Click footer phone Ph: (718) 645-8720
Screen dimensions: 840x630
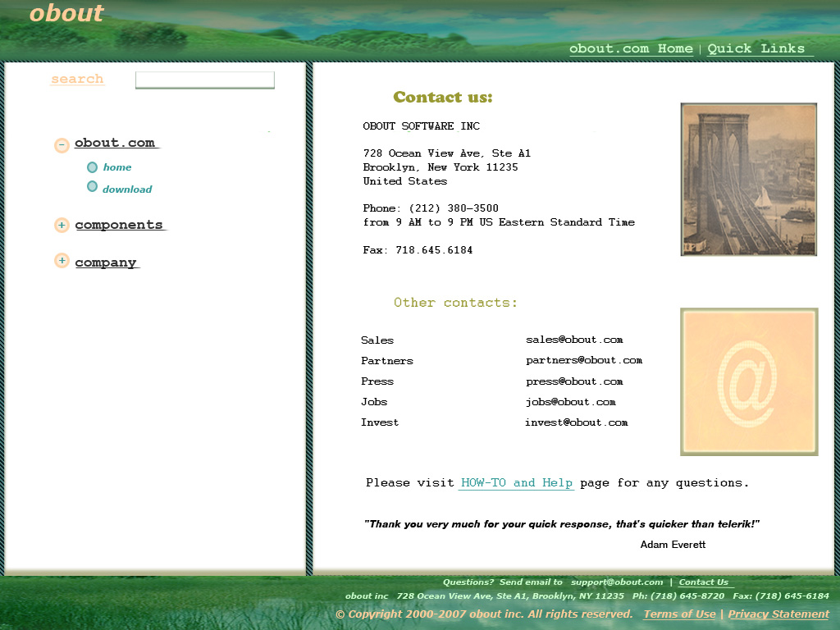pos(678,596)
